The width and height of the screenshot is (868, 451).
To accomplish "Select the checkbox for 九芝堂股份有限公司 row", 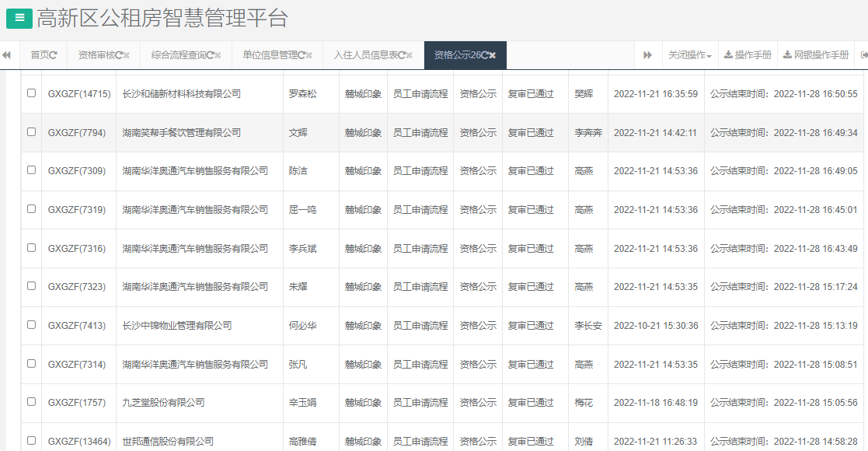I will 31,402.
